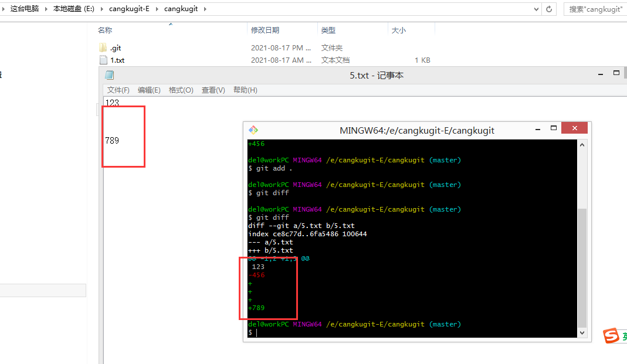Click the 1 KB size cell
627x364 pixels.
point(422,60)
